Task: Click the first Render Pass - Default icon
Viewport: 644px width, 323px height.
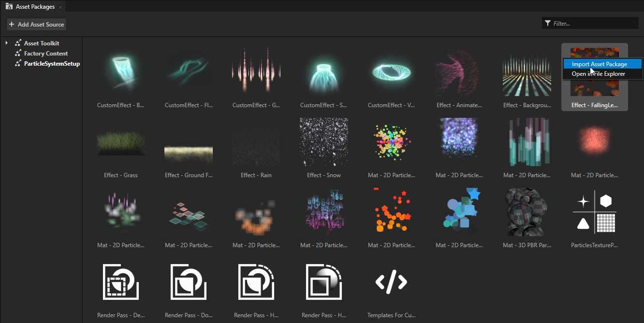Action: coord(120,281)
